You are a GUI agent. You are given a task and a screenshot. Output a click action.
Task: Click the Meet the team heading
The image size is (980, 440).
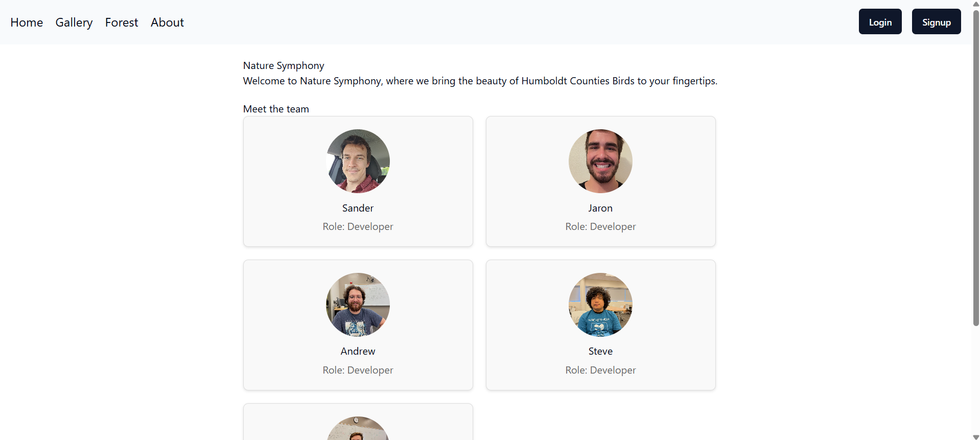tap(276, 109)
